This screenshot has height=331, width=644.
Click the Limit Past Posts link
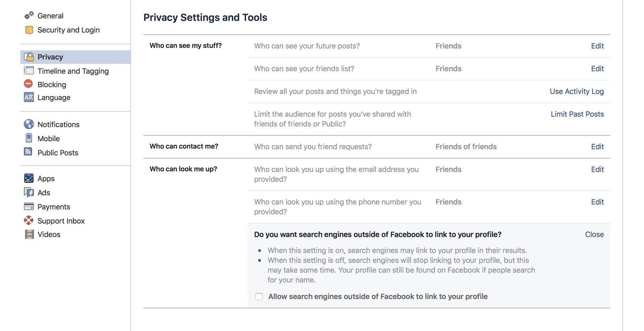[577, 114]
